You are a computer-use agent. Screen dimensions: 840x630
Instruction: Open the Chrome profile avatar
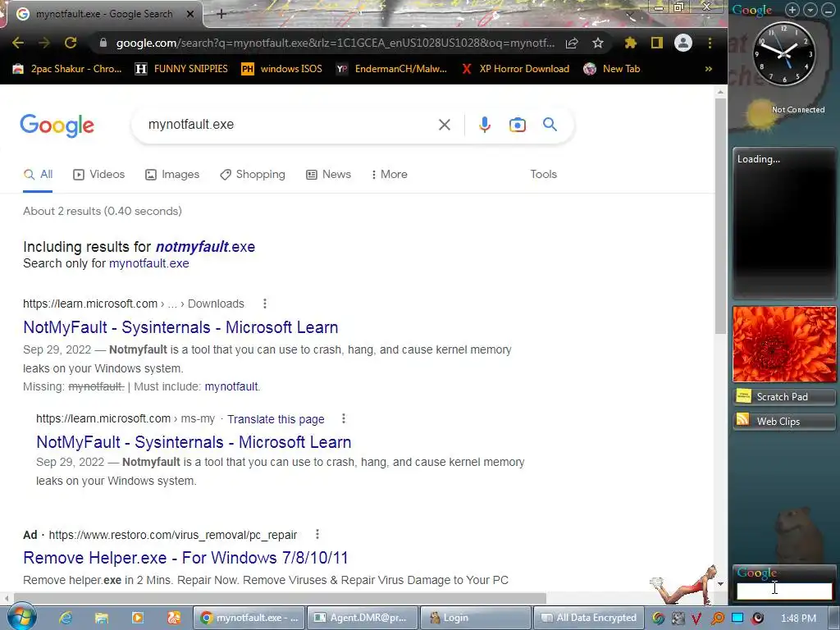(x=683, y=43)
